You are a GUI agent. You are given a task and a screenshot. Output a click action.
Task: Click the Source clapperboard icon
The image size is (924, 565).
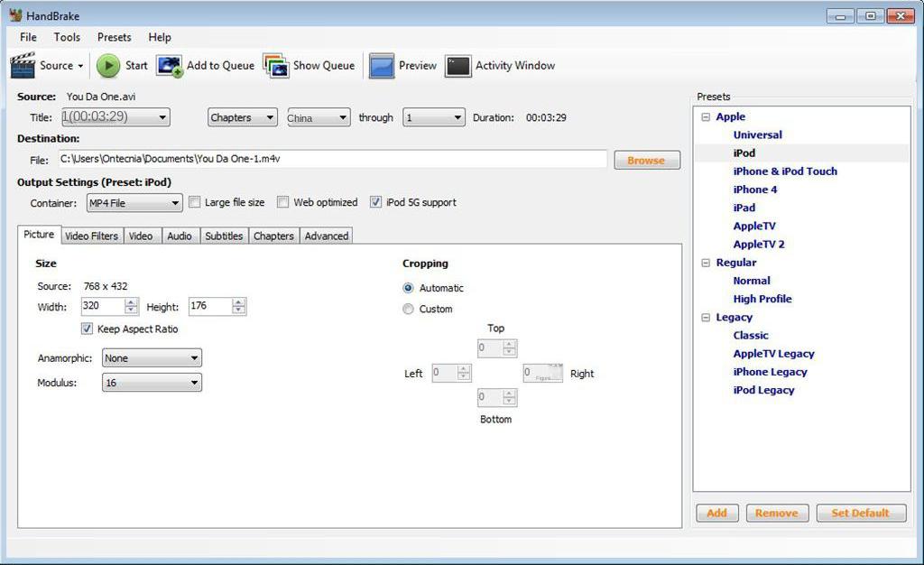coord(23,66)
